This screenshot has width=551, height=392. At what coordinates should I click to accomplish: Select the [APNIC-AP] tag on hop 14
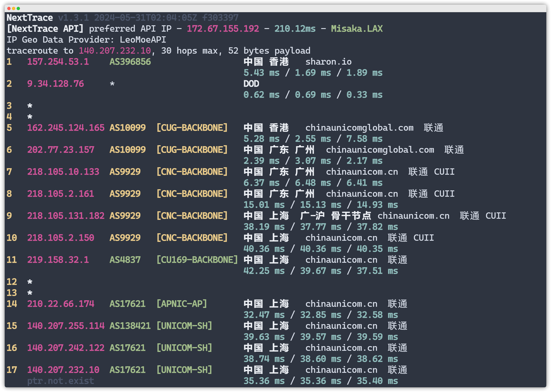(182, 304)
